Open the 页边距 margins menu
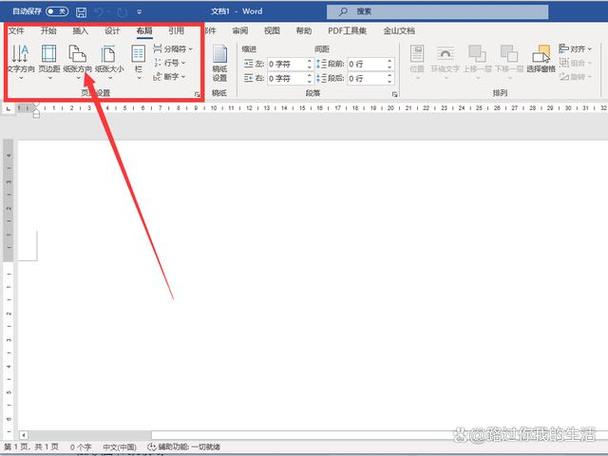Viewport: 608px width, 456px height. (x=49, y=61)
